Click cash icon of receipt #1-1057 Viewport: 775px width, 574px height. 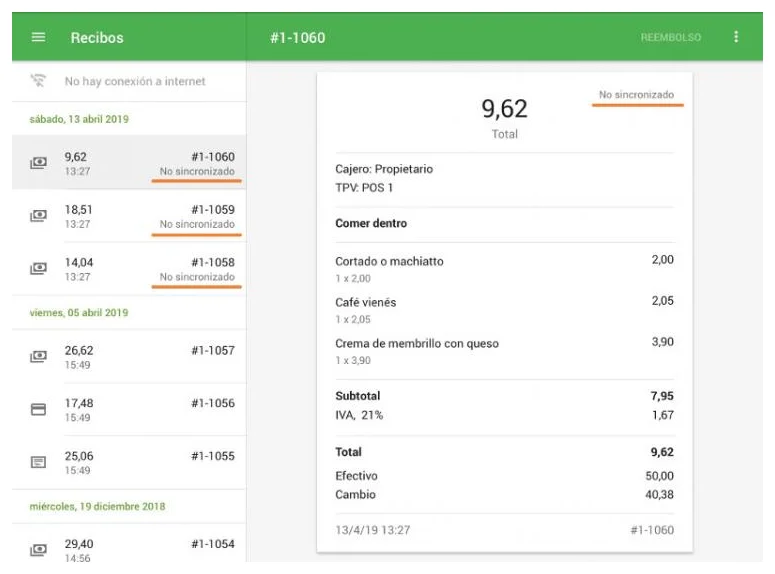39,356
